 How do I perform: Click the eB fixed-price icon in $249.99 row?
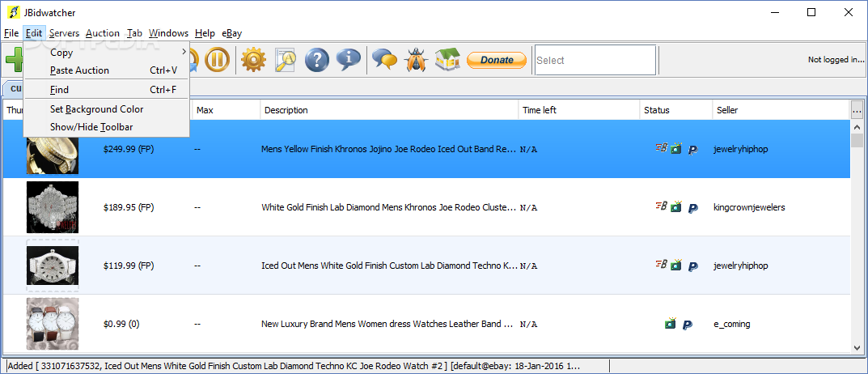[x=661, y=148]
